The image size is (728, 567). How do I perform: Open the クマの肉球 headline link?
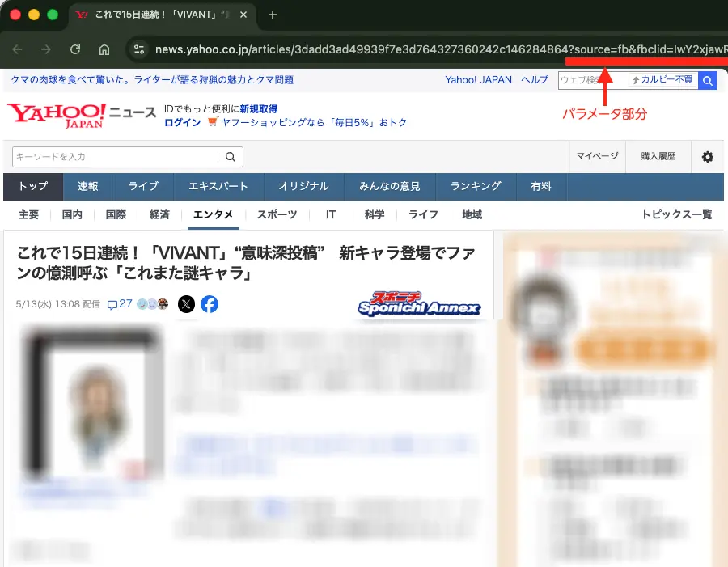coord(152,80)
